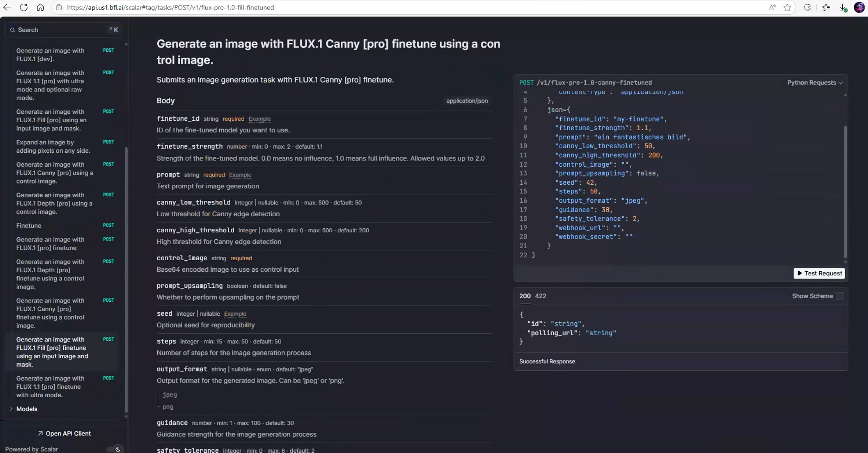
Task: Click the browser profile avatar icon
Action: point(860,7)
